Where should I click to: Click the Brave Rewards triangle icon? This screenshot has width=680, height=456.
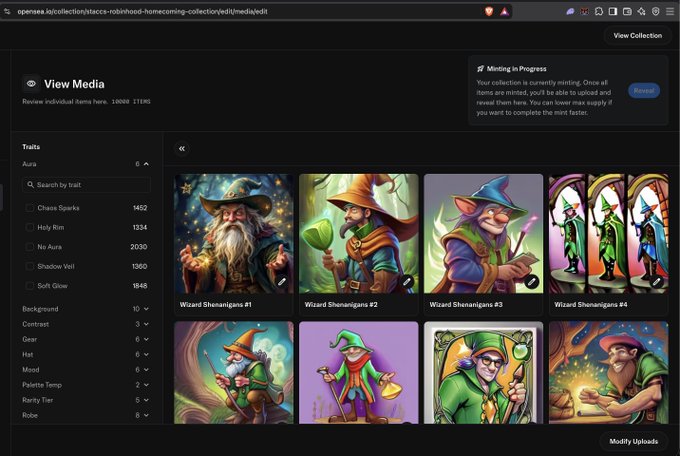tap(504, 12)
